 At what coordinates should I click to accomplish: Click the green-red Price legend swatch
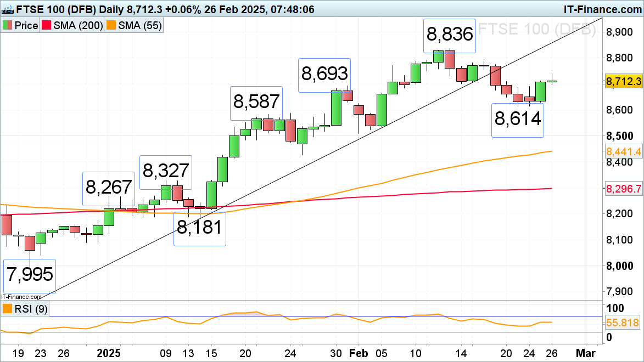click(7, 26)
